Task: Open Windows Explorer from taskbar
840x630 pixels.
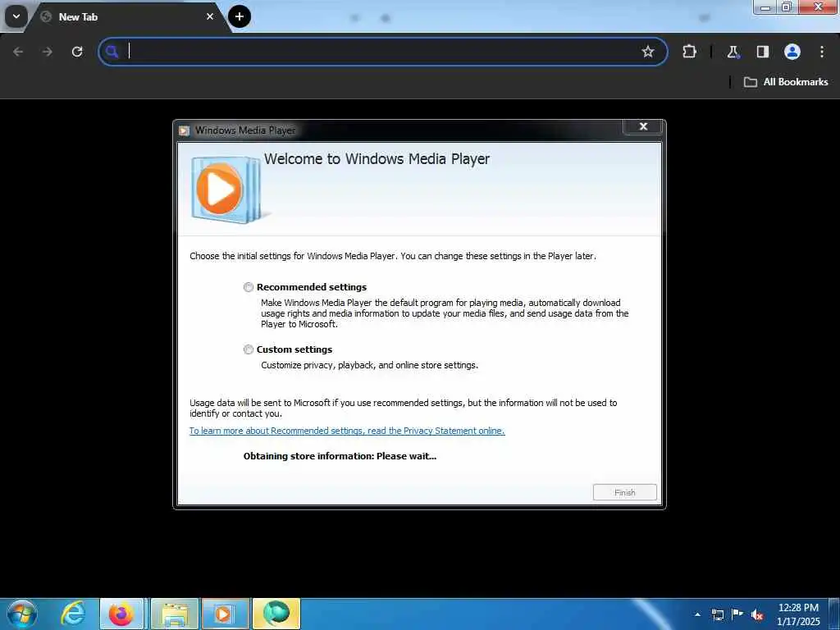Action: [174, 614]
